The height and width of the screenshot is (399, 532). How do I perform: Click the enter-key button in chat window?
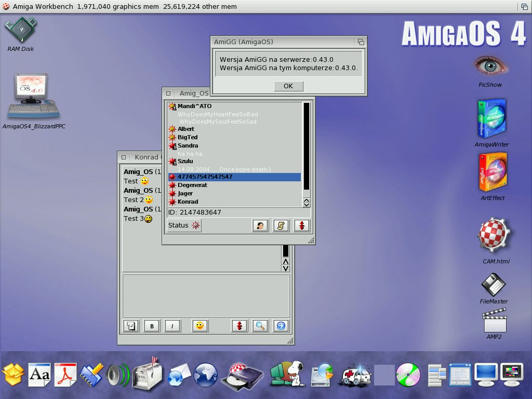131,326
